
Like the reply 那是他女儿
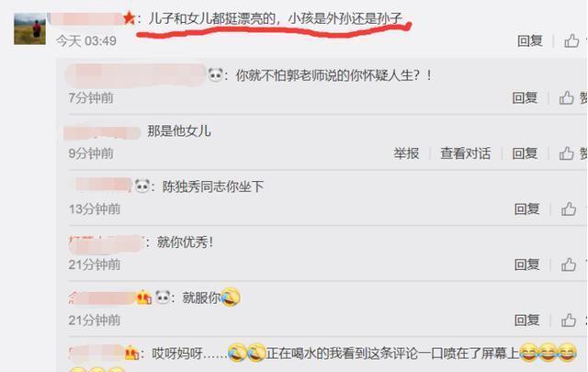[x=566, y=153]
